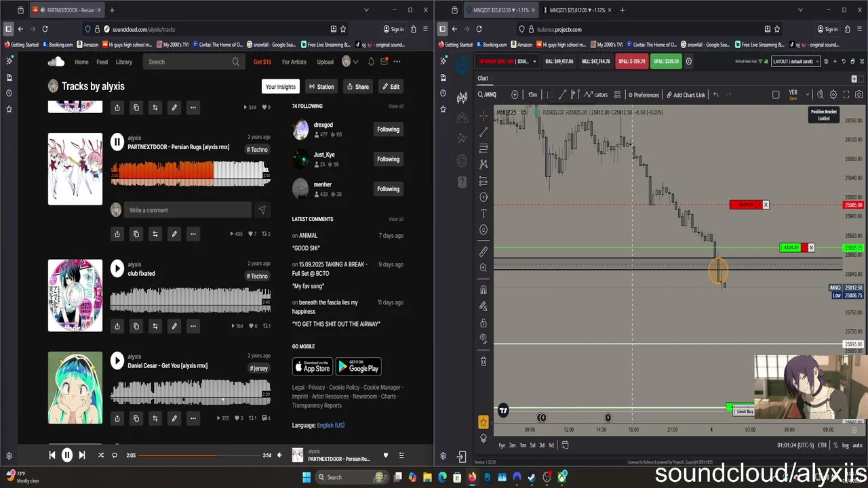Click the favorites star icon below chart tools
Image resolution: width=868 pixels, height=488 pixels.
point(484,422)
